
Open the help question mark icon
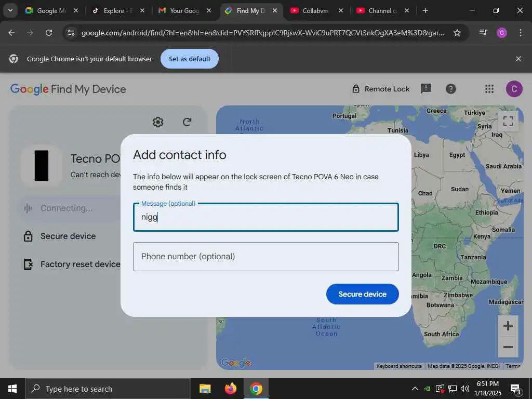tap(450, 89)
